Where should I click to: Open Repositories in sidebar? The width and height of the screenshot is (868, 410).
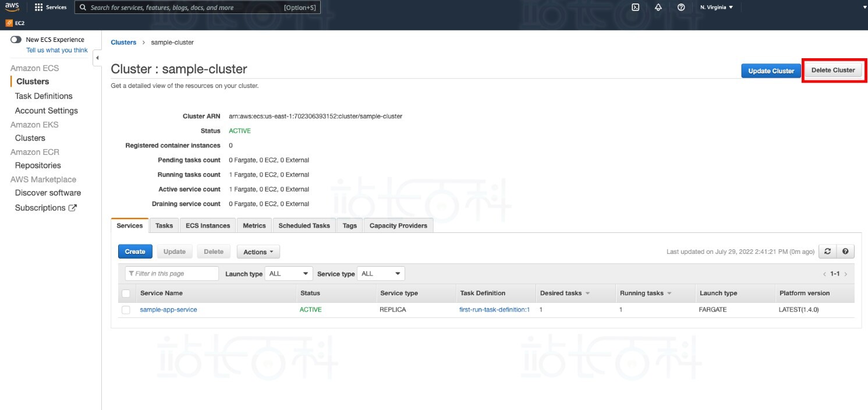[38, 165]
